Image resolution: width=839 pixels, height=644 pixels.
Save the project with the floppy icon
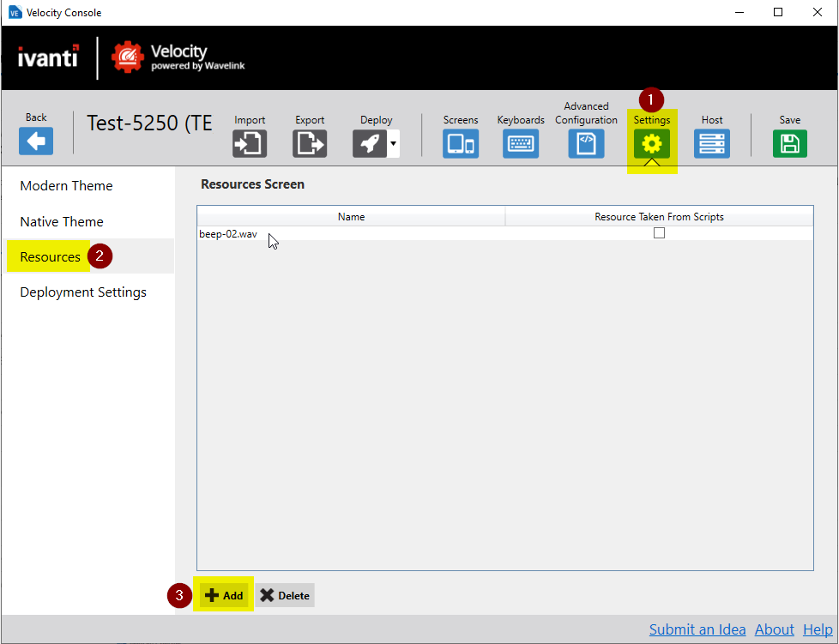click(x=790, y=143)
